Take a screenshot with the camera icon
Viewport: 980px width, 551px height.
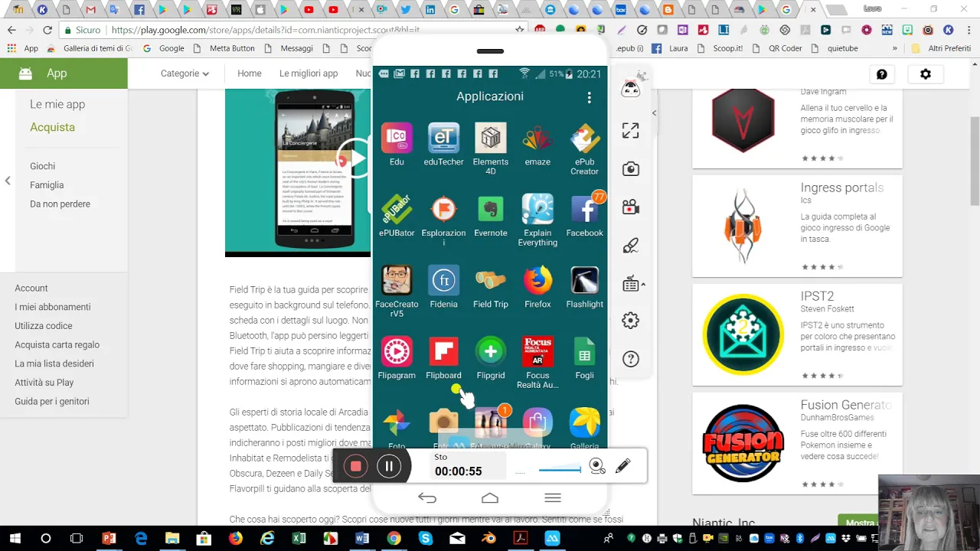(630, 169)
